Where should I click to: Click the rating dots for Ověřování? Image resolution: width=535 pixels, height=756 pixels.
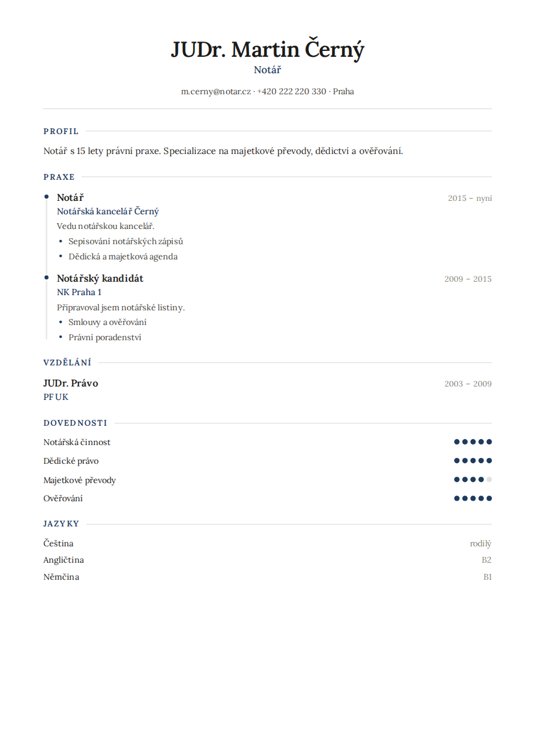(473, 498)
